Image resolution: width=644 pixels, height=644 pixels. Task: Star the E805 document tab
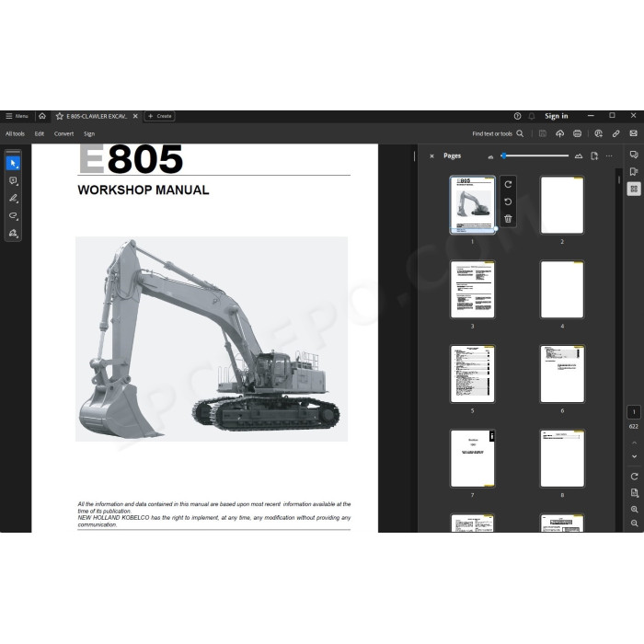tap(60, 116)
